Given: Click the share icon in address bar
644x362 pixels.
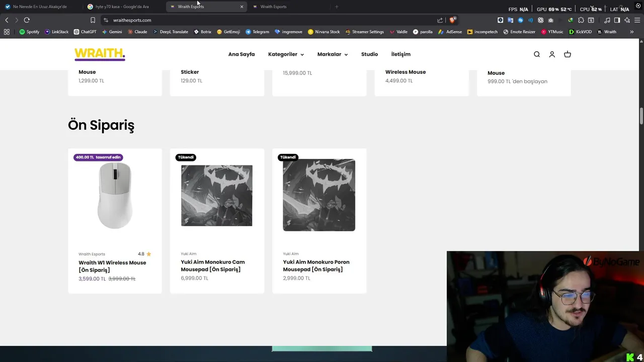Looking at the screenshot, I should point(440,20).
